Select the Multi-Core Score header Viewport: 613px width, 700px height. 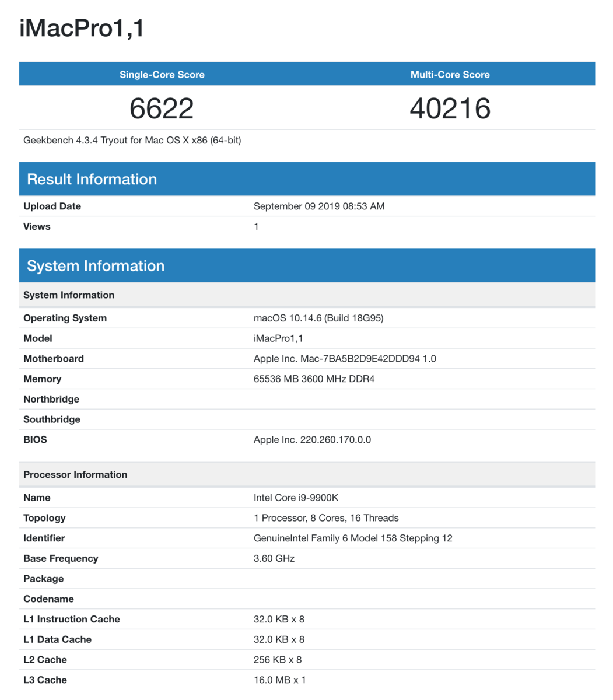(x=450, y=74)
